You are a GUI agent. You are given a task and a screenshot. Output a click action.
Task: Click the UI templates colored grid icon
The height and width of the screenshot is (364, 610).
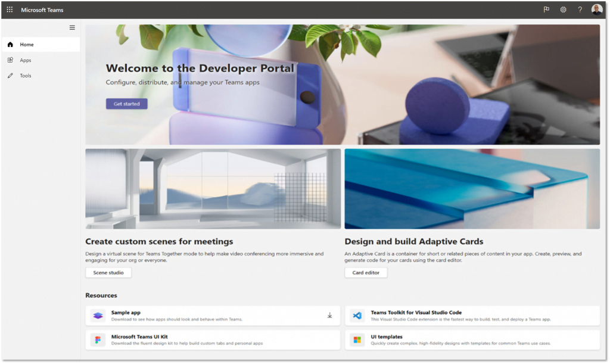tap(357, 340)
